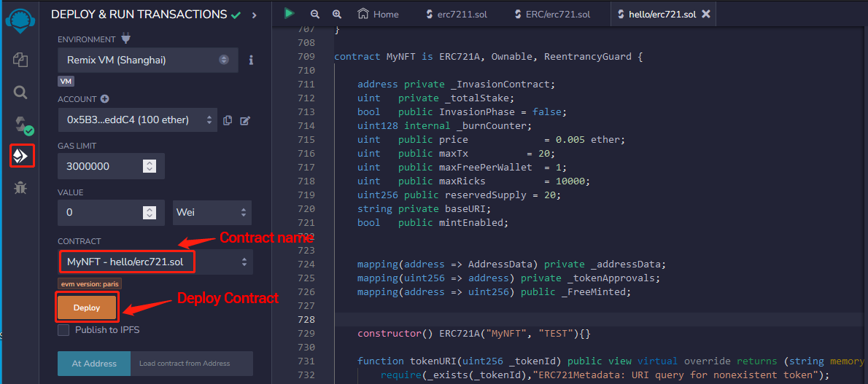868x384 pixels.
Task: Open the MyNFT contract dropdown
Action: pos(155,262)
